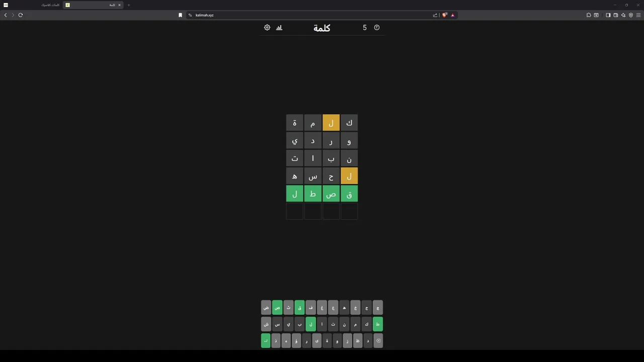The image size is (644, 362).
Task: Go back with the browser back arrow
Action: click(x=6, y=15)
